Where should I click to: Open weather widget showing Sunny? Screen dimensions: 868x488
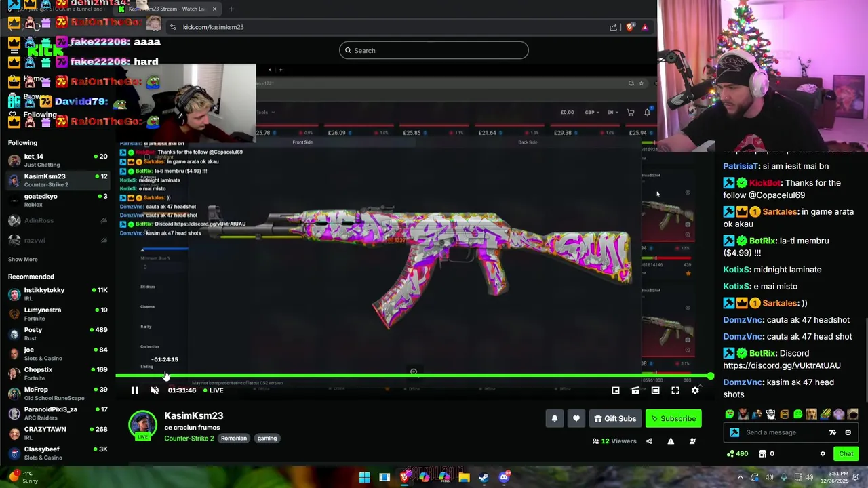(x=24, y=477)
